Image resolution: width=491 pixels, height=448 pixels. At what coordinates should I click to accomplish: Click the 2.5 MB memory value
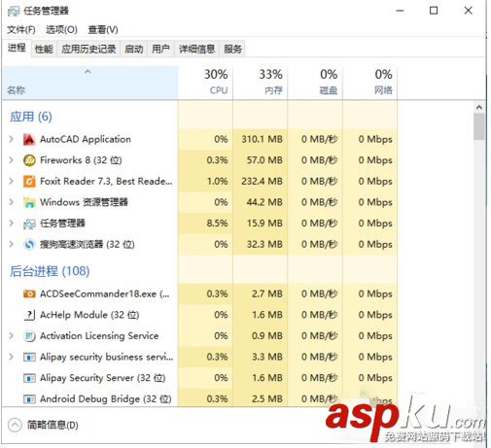point(267,398)
